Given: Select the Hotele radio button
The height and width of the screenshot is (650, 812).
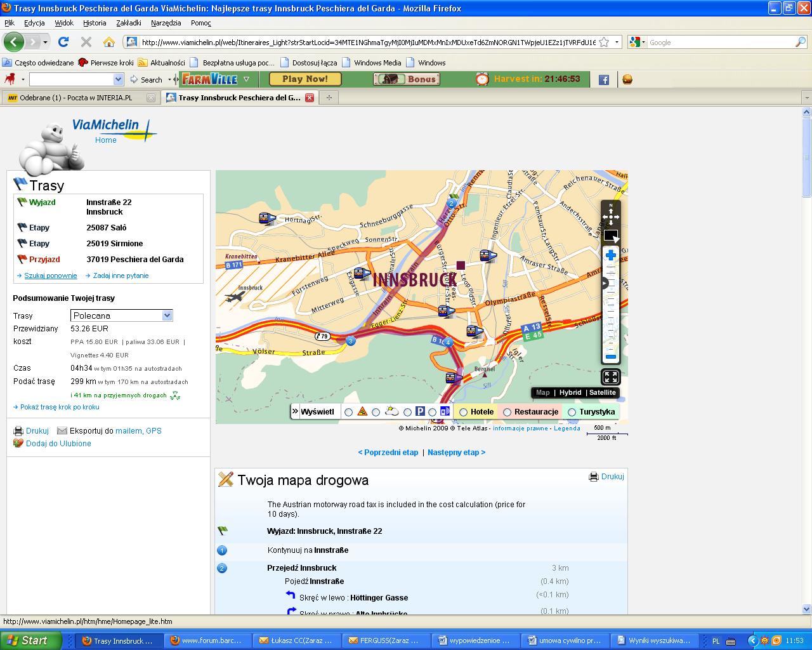Looking at the screenshot, I should tap(464, 412).
